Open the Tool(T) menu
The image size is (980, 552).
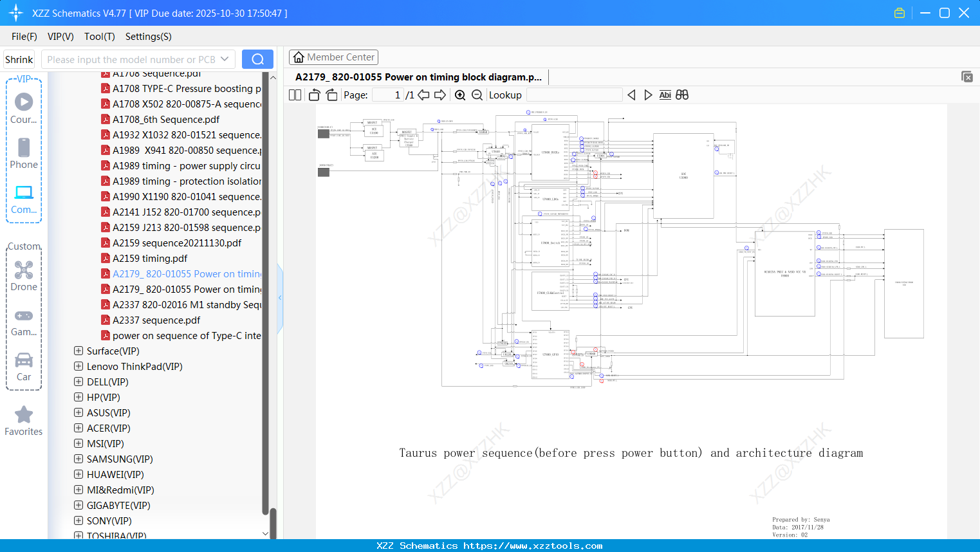pyautogui.click(x=99, y=37)
